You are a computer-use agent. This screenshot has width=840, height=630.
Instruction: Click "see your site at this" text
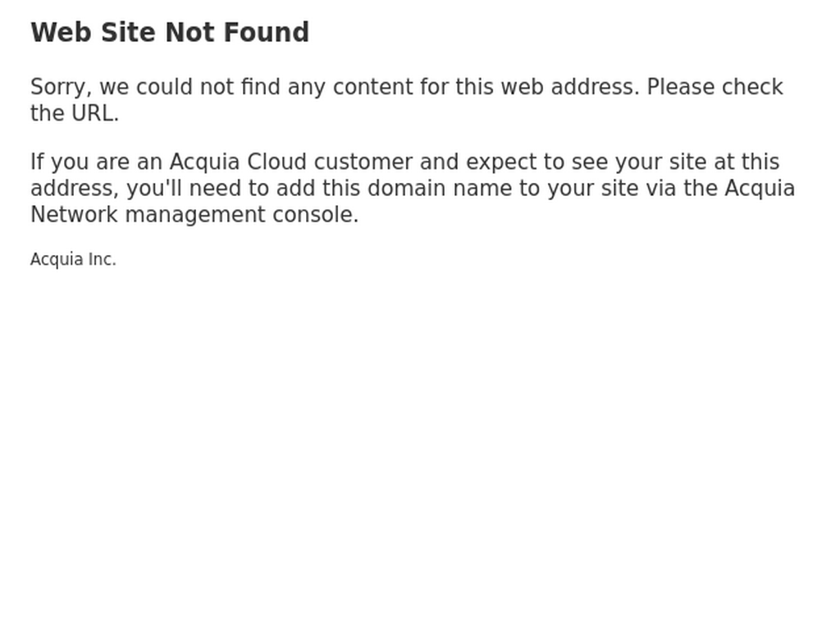click(x=675, y=162)
